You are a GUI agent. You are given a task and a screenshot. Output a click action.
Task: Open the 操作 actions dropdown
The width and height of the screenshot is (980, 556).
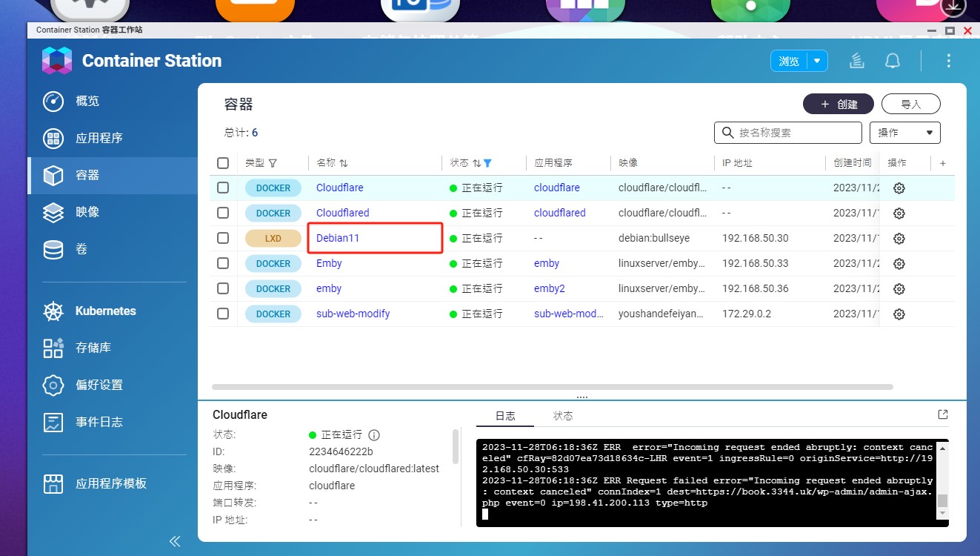pyautogui.click(x=904, y=132)
